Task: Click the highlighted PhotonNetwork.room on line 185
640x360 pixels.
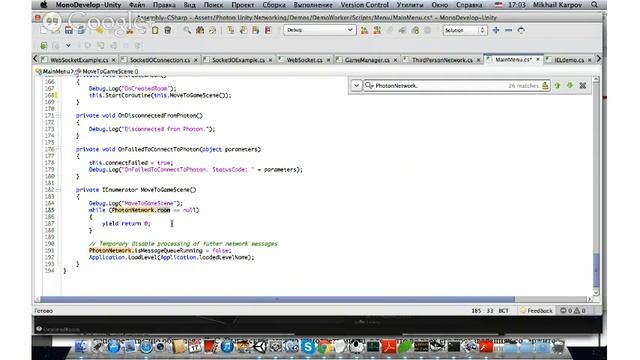Action: pos(141,210)
